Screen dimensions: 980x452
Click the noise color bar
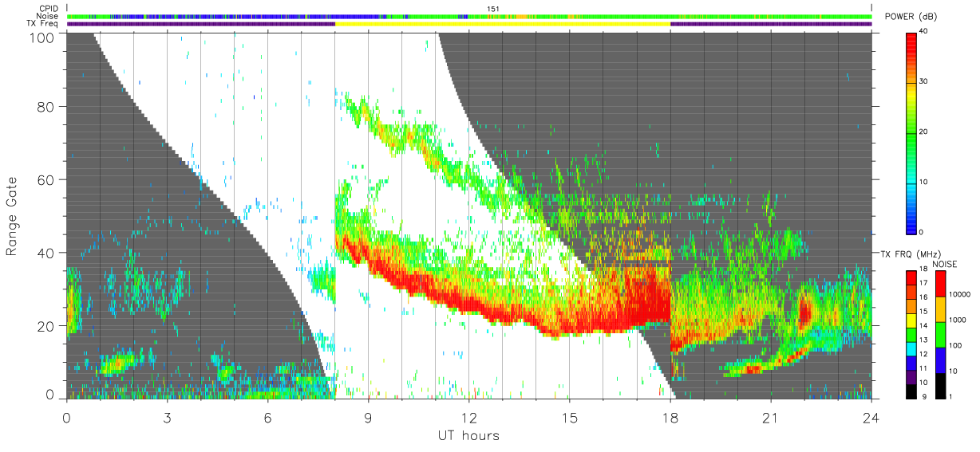[942, 335]
